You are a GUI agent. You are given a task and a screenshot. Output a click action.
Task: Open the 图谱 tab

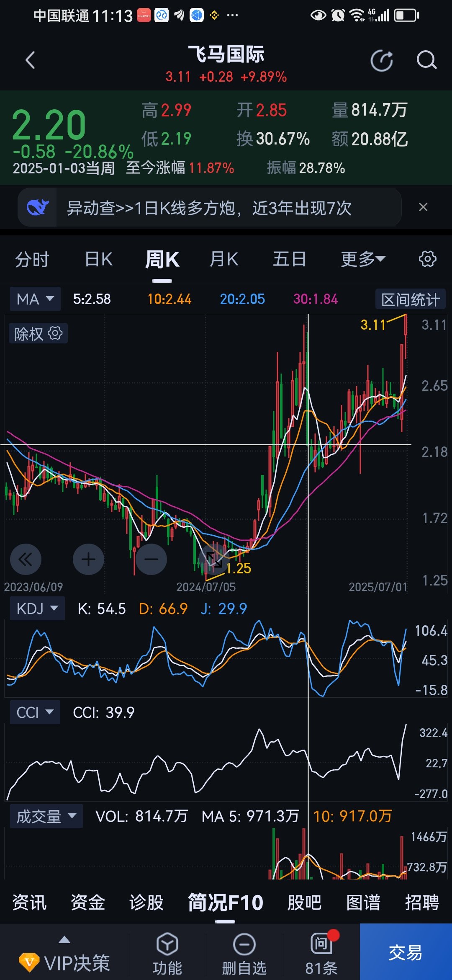pyautogui.click(x=363, y=902)
